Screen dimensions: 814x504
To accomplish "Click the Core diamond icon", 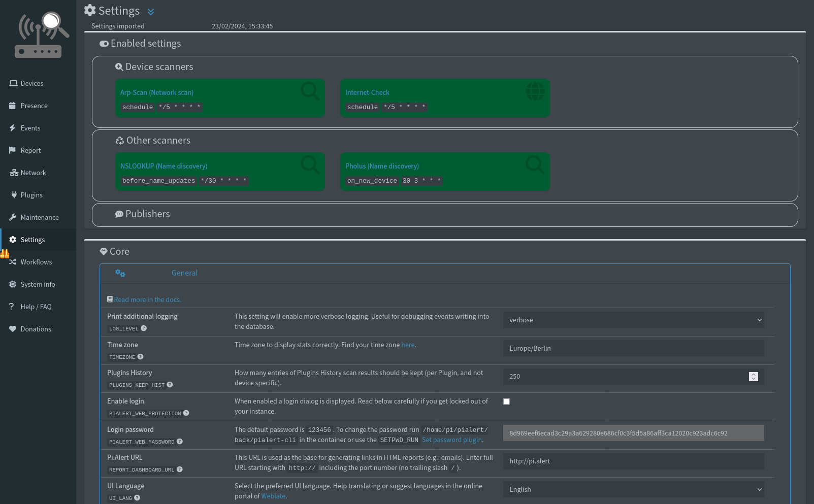I will pos(104,252).
